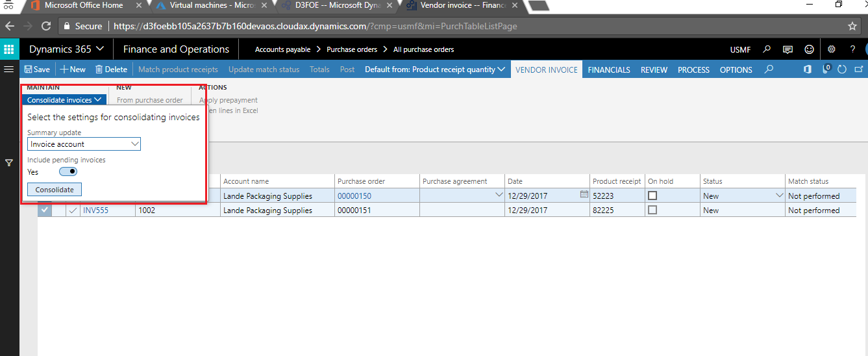The height and width of the screenshot is (356, 868).
Task: Check On hold for order 00000150
Action: pos(652,196)
